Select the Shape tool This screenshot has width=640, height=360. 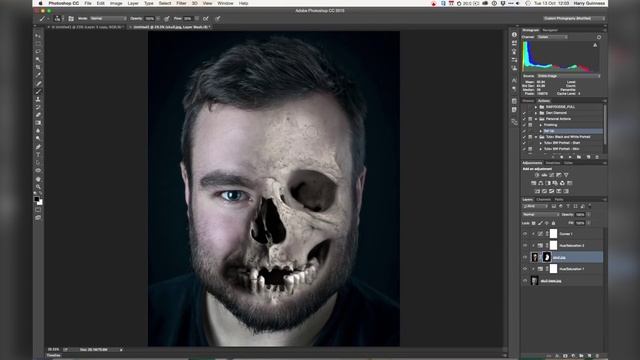38,171
